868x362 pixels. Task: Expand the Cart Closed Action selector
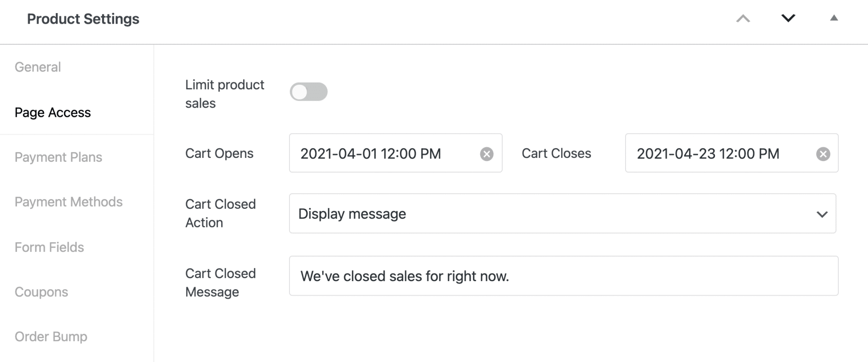563,214
